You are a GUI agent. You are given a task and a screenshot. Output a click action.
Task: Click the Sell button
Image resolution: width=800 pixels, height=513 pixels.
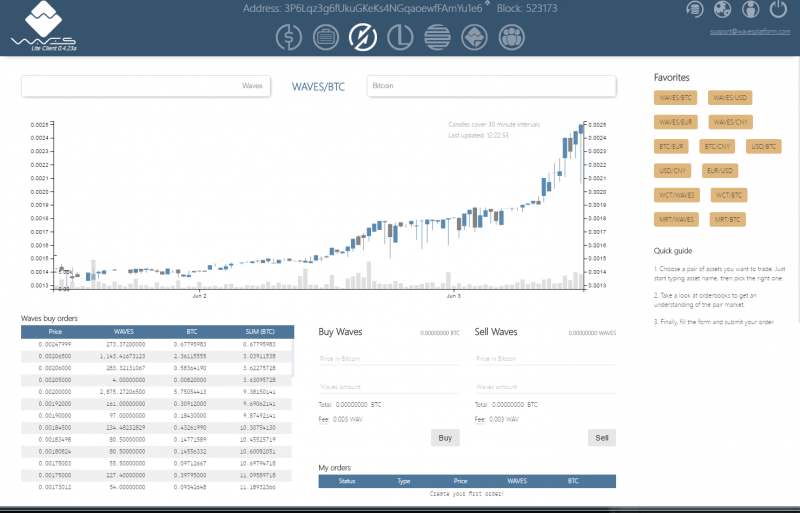[602, 438]
